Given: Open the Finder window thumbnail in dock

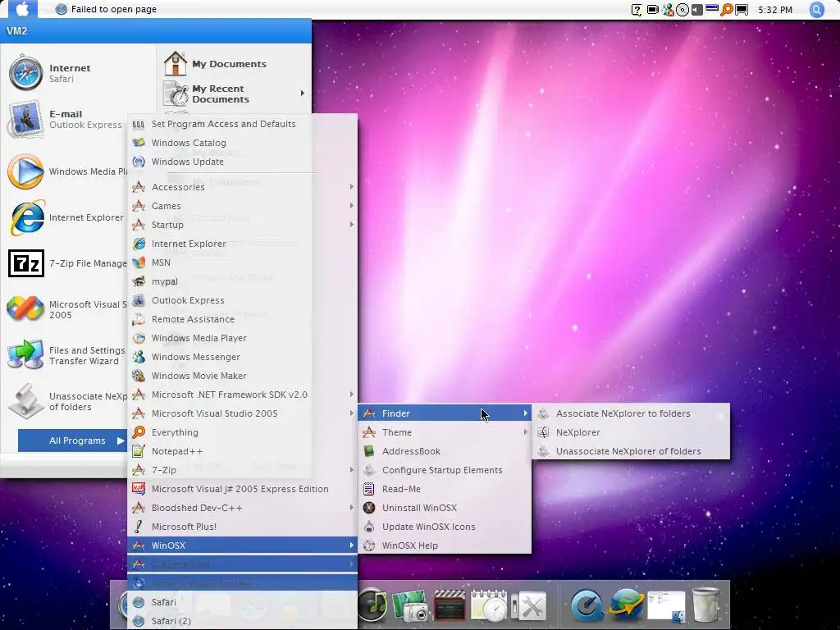Looking at the screenshot, I should [x=666, y=606].
